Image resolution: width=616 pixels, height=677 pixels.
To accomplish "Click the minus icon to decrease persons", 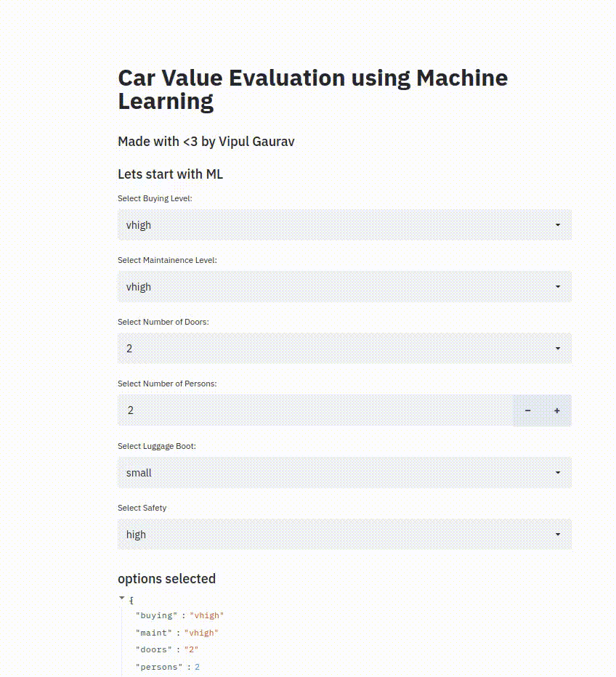I will [527, 410].
